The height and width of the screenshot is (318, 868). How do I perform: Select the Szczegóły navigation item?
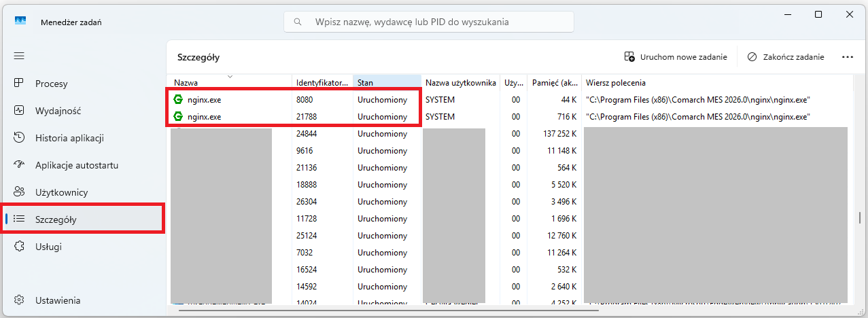coord(83,219)
